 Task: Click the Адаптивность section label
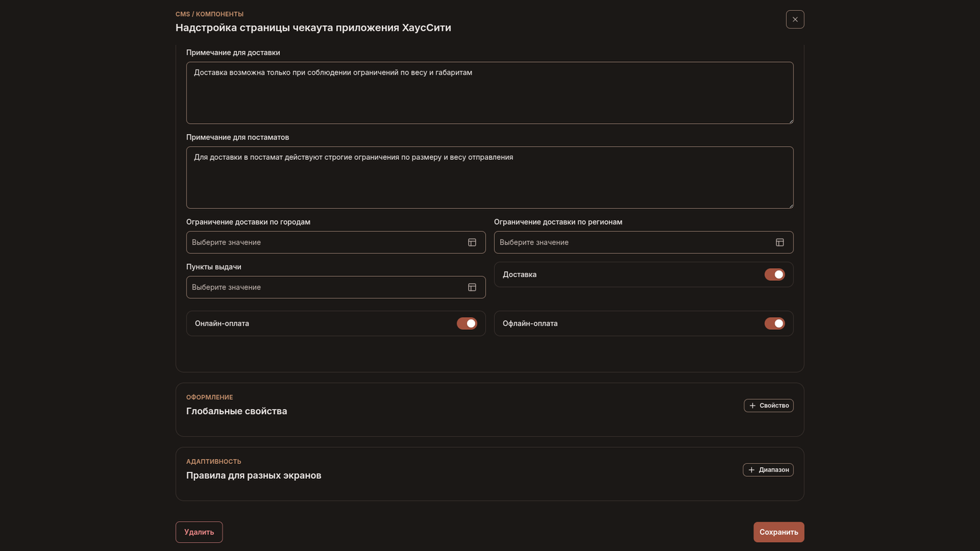pos(214,462)
